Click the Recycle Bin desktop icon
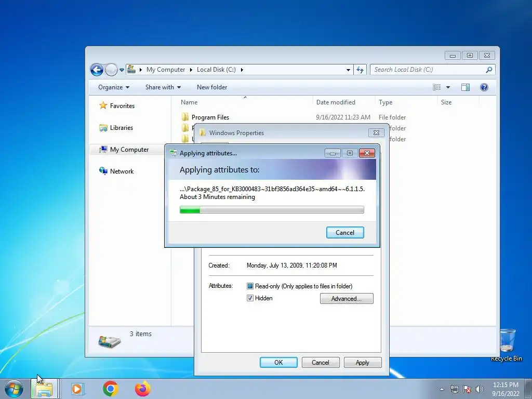532x399 pixels. coord(507,345)
